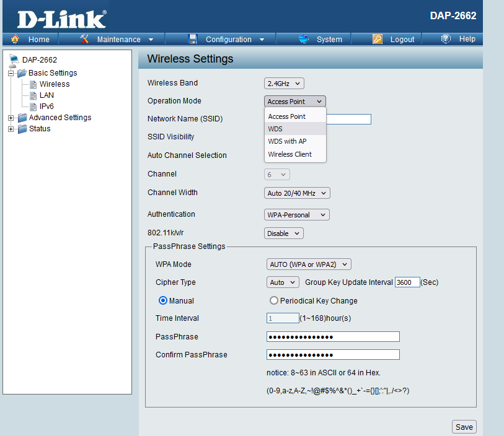Open the Cipher Type dropdown
Viewport: 504px width, 436px height.
[283, 282]
